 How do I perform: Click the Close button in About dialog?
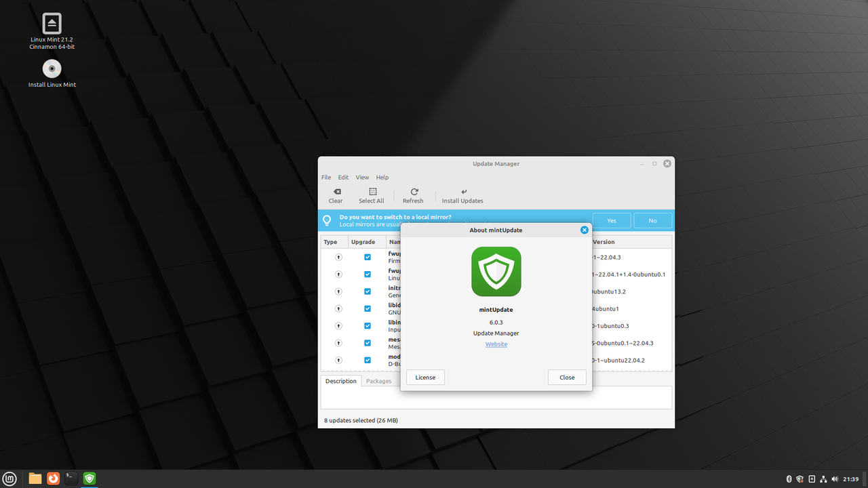(567, 377)
